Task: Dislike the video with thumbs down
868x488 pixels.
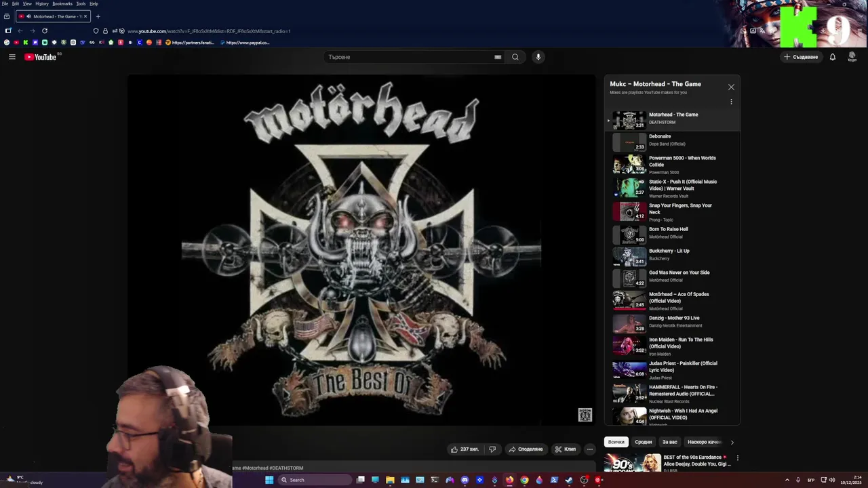Action: 492,449
